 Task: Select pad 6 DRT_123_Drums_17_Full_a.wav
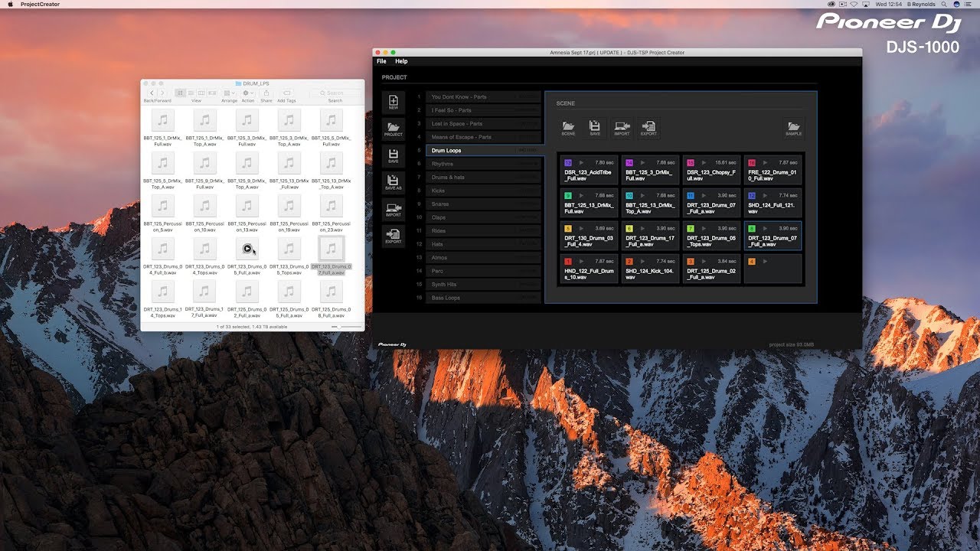point(650,236)
